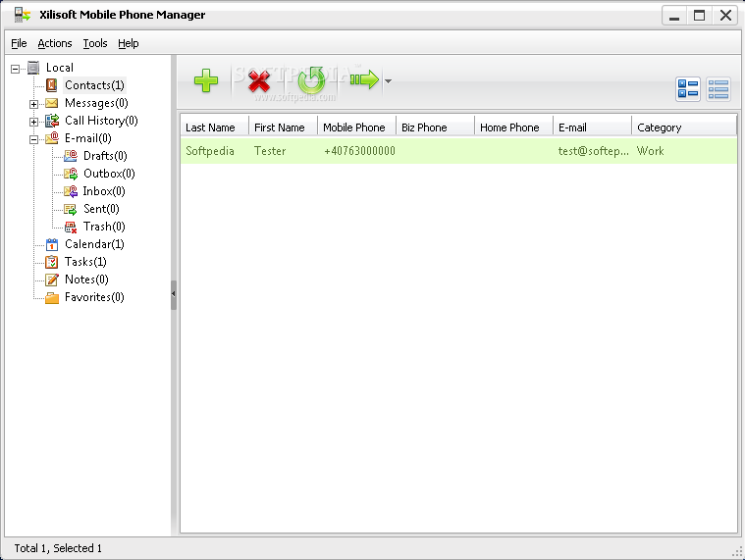Select Messages(0) in the tree
Viewport: 745px width, 560px height.
[x=96, y=103]
